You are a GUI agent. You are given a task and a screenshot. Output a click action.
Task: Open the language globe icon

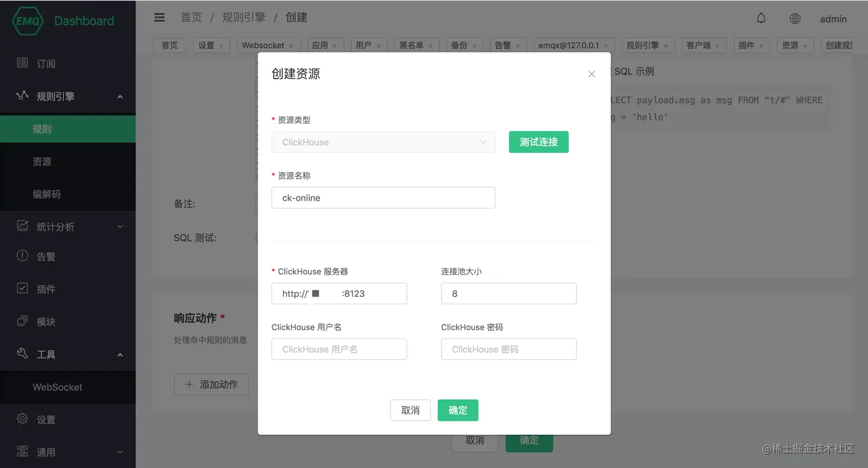pyautogui.click(x=795, y=18)
